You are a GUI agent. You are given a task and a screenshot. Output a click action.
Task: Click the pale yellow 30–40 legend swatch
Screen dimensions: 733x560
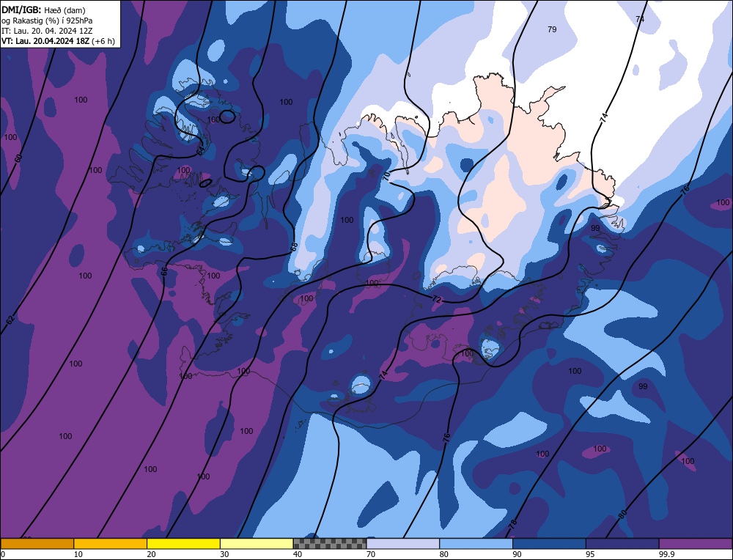[x=257, y=544]
